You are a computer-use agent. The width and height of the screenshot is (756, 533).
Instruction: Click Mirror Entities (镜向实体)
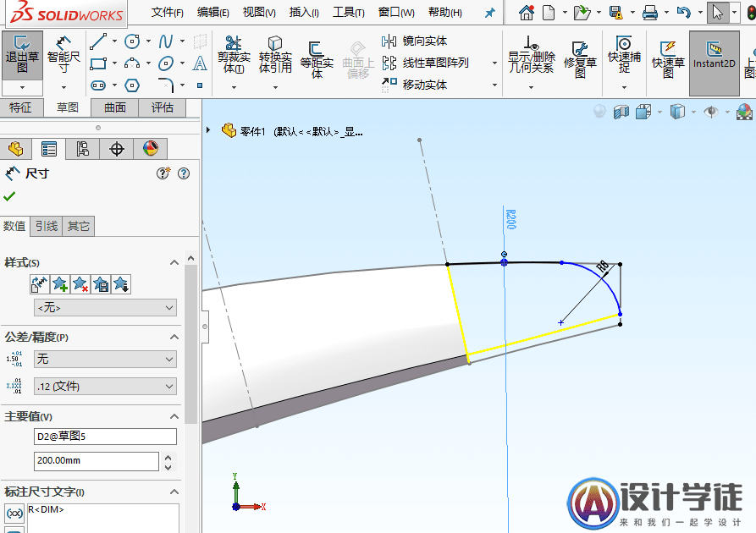pos(415,41)
